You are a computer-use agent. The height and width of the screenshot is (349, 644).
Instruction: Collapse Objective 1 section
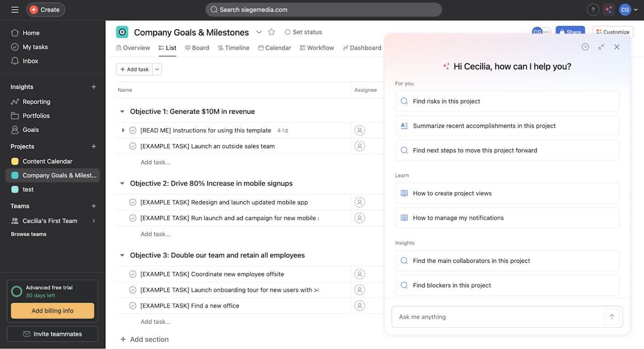point(122,111)
